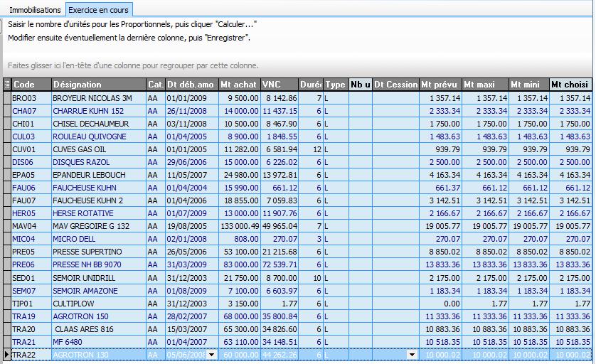Select the SEMOIR UNIDRILL cell
Image resolution: width=596 pixels, height=364 pixels.
pyautogui.click(x=98, y=278)
